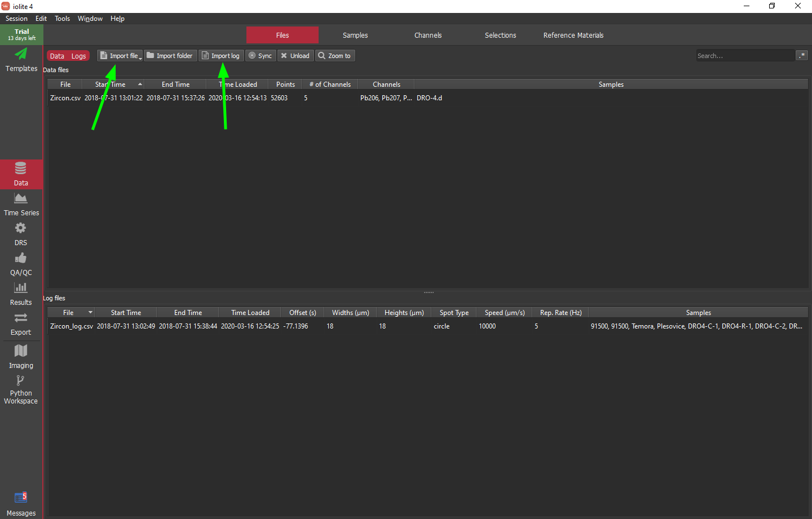812x519 pixels.
Task: Open the Tools menu
Action: pos(62,19)
